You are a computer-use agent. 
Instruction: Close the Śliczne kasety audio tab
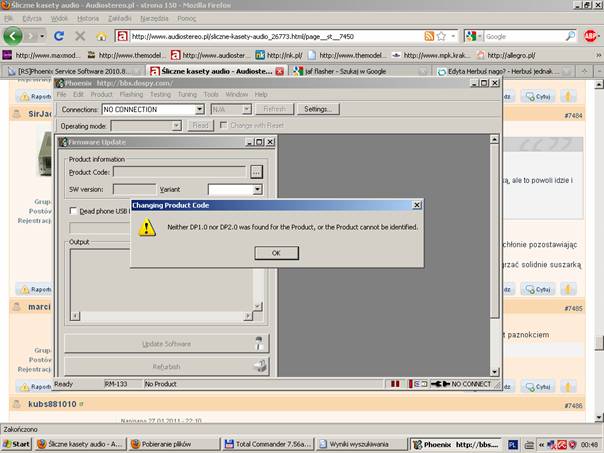click(280, 71)
